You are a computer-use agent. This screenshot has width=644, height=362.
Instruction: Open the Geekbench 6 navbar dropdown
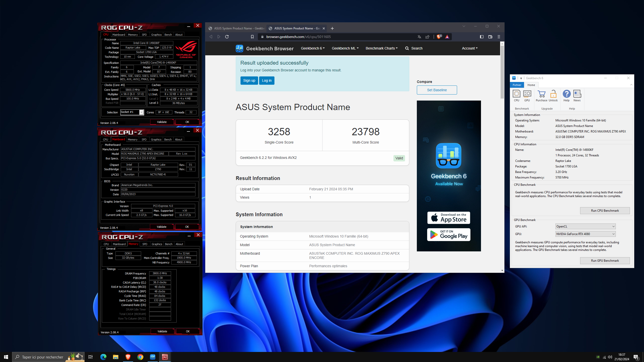point(313,48)
